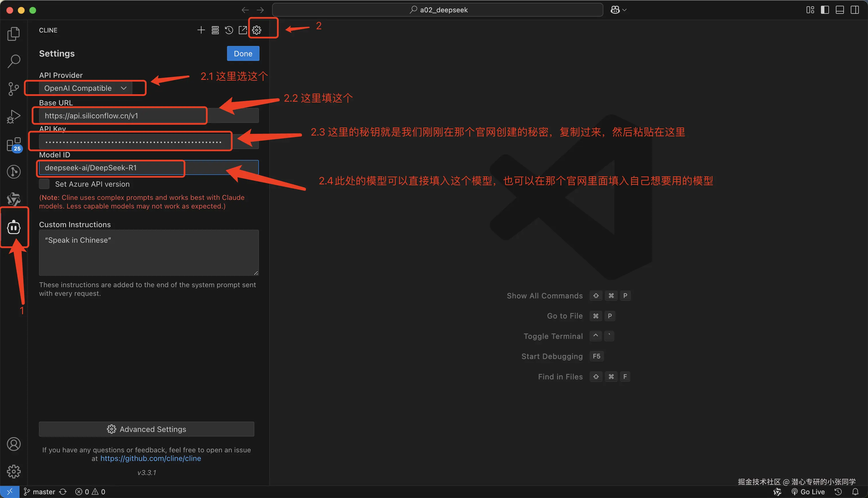Expand the Copilot menu chevron in title bar
Viewport: 868px width, 498px height.
(624, 10)
